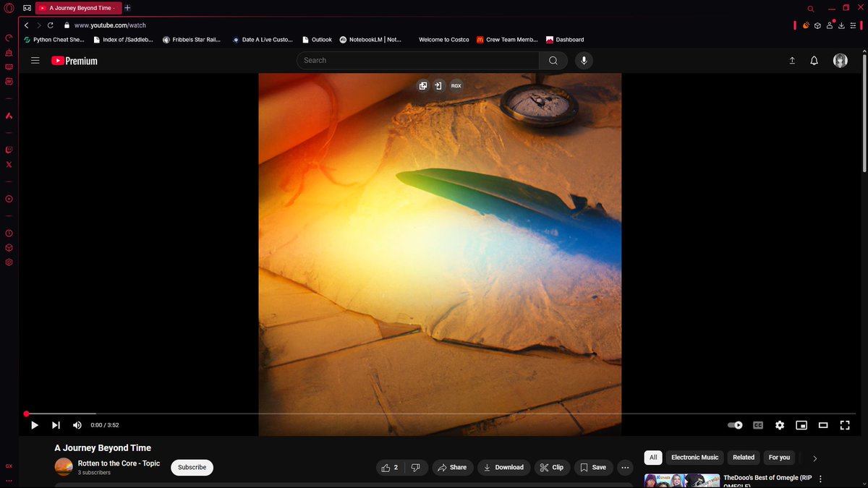
Task: Open the Python Cheat Sheet bookmark
Action: (x=55, y=40)
